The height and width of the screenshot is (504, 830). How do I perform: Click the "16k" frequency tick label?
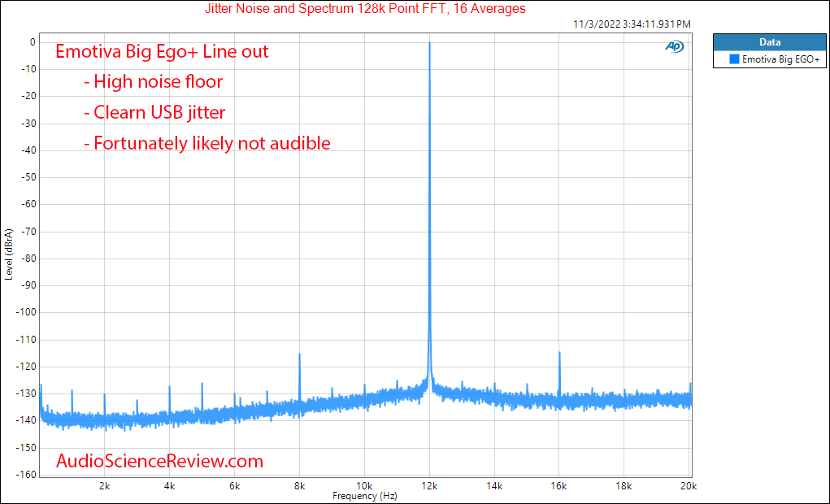click(x=559, y=486)
